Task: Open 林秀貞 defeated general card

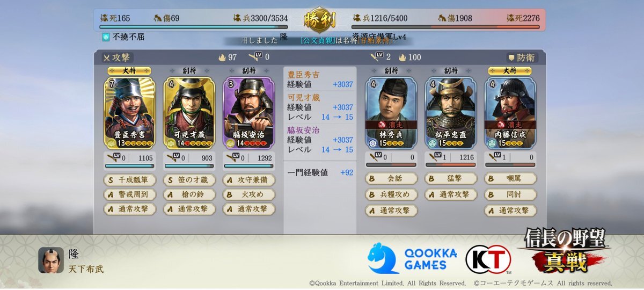Action: (391, 112)
